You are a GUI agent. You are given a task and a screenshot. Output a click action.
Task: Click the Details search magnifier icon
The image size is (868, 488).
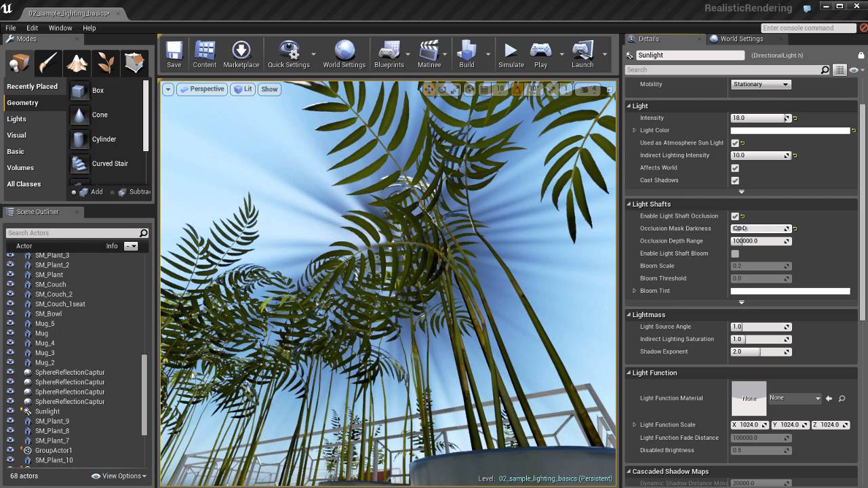(x=825, y=70)
